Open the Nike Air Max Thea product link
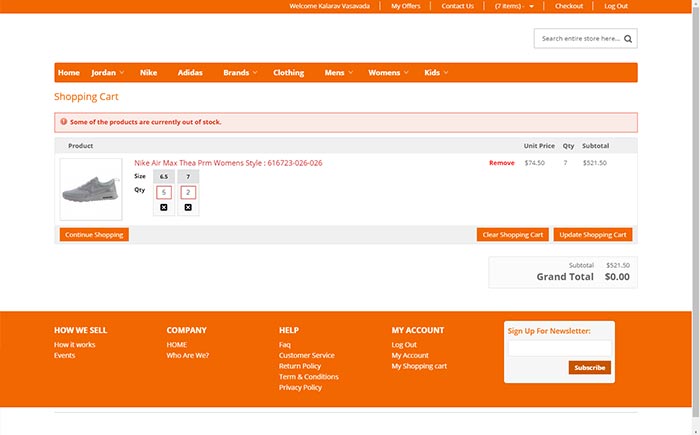This screenshot has width=700, height=435. 228,163
